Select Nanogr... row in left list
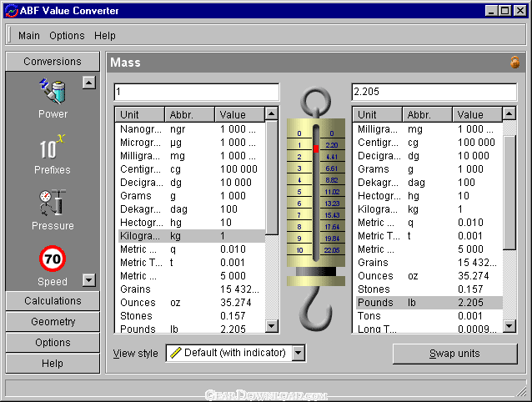The width and height of the screenshot is (532, 402). [x=190, y=129]
